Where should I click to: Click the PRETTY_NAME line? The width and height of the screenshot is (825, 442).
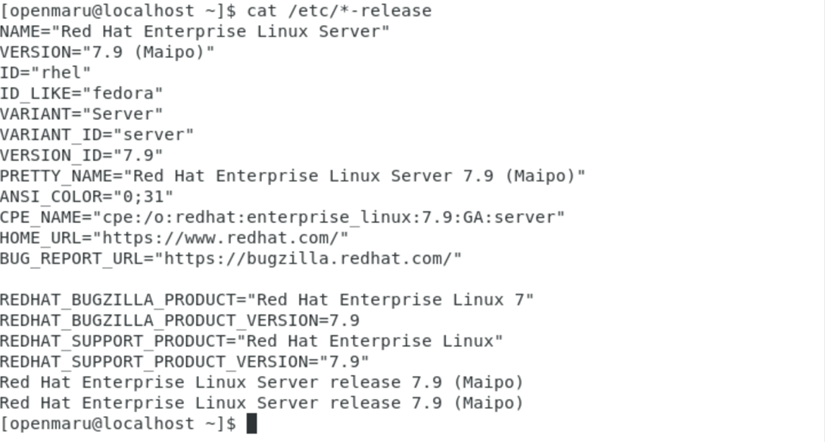coord(292,176)
